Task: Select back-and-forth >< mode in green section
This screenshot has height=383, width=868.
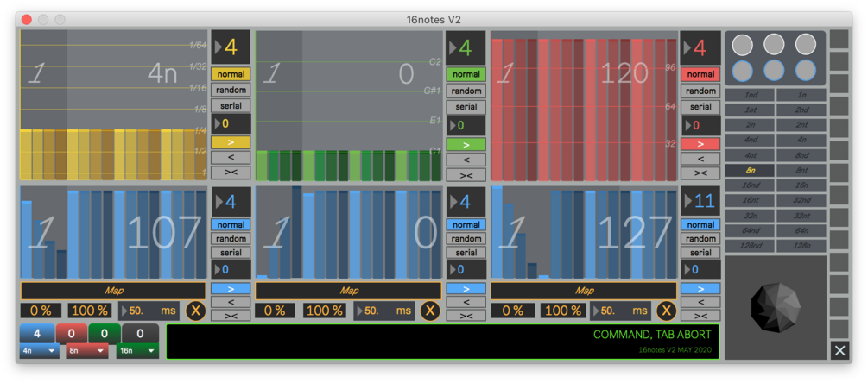Action: point(466,174)
